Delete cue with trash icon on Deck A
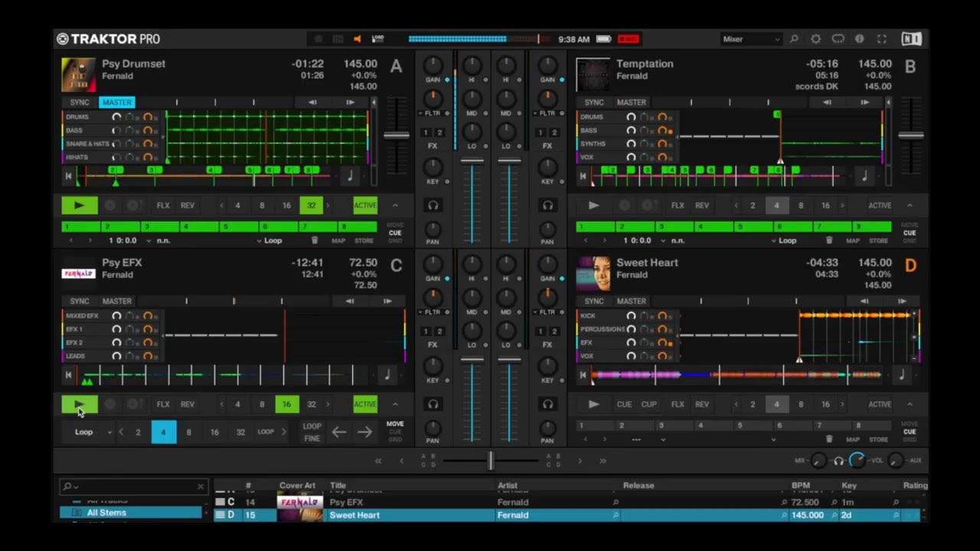 click(314, 240)
